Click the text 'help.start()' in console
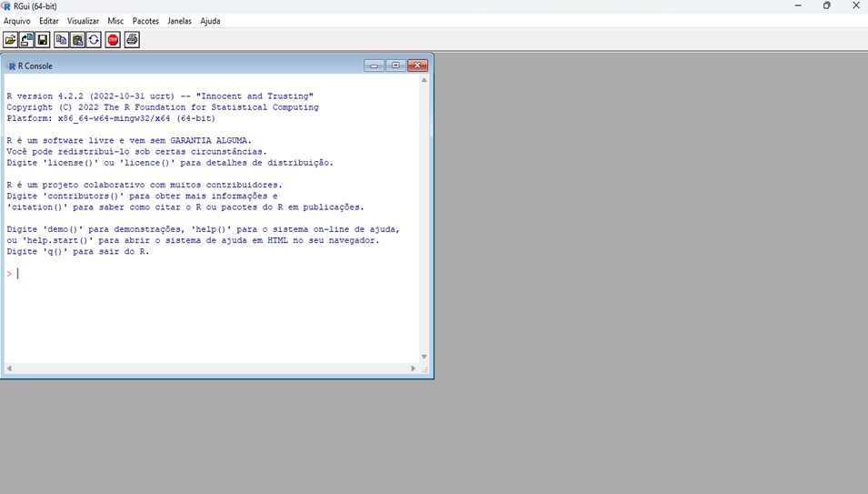 [57, 240]
